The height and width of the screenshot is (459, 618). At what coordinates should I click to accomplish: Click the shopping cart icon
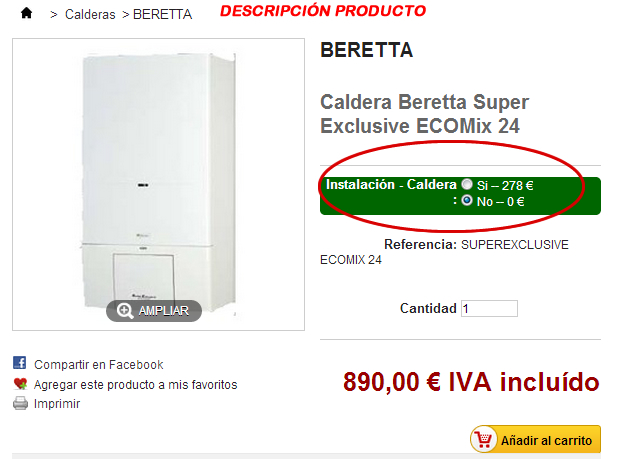click(x=483, y=439)
